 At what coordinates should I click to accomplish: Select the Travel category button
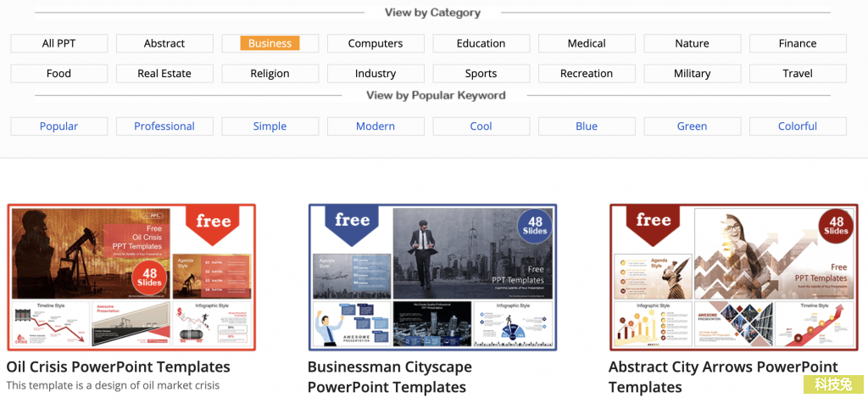pos(798,73)
